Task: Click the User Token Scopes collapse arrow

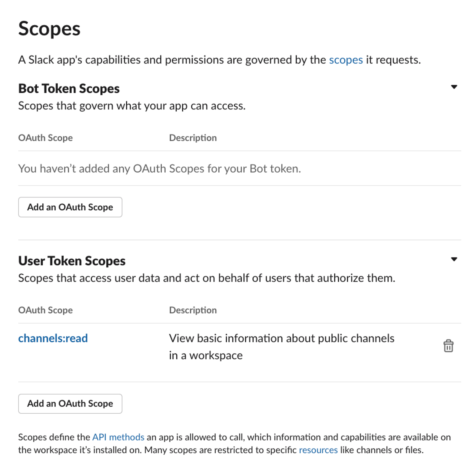Action: click(455, 259)
